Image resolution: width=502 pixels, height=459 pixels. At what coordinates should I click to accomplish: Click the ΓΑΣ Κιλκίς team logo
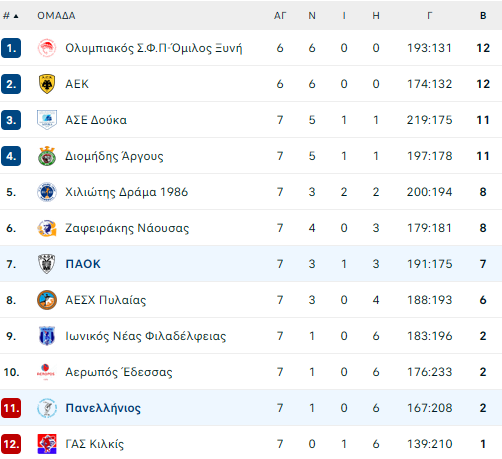(x=47, y=444)
